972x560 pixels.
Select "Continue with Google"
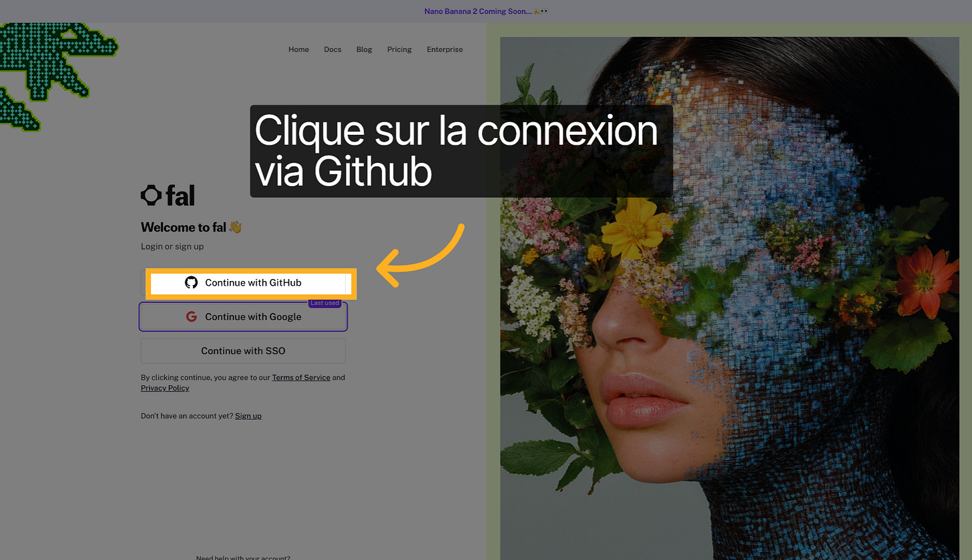243,316
